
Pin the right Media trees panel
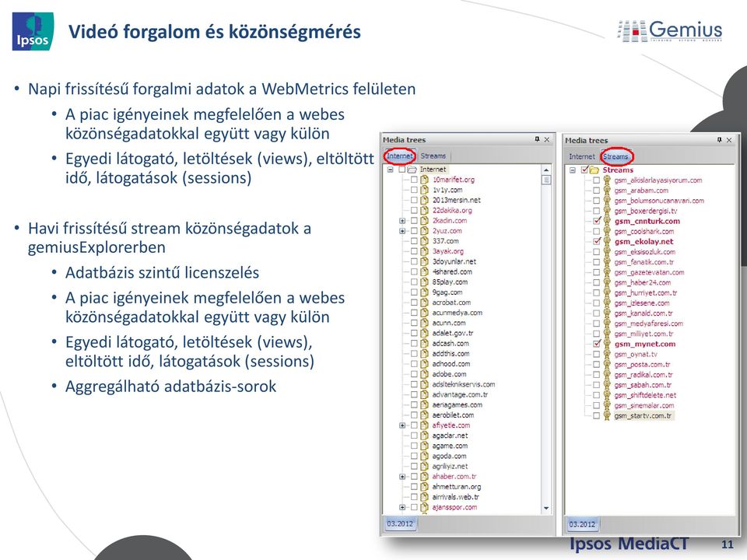(719, 140)
